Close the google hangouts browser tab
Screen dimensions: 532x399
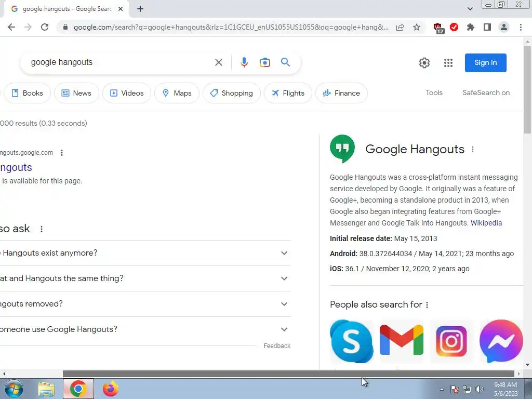[x=121, y=9]
